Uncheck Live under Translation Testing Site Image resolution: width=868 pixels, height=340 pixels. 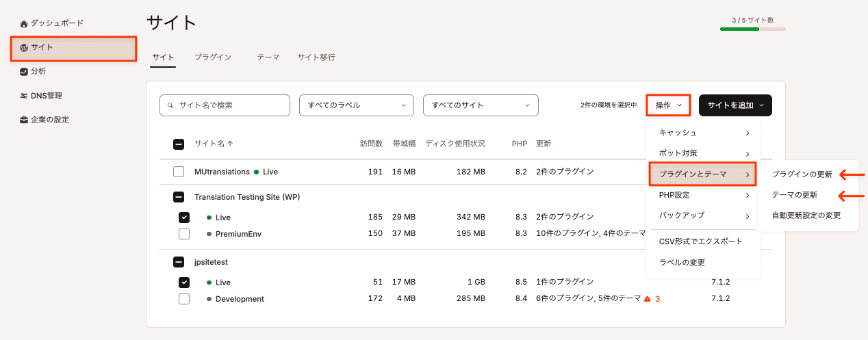[184, 218]
